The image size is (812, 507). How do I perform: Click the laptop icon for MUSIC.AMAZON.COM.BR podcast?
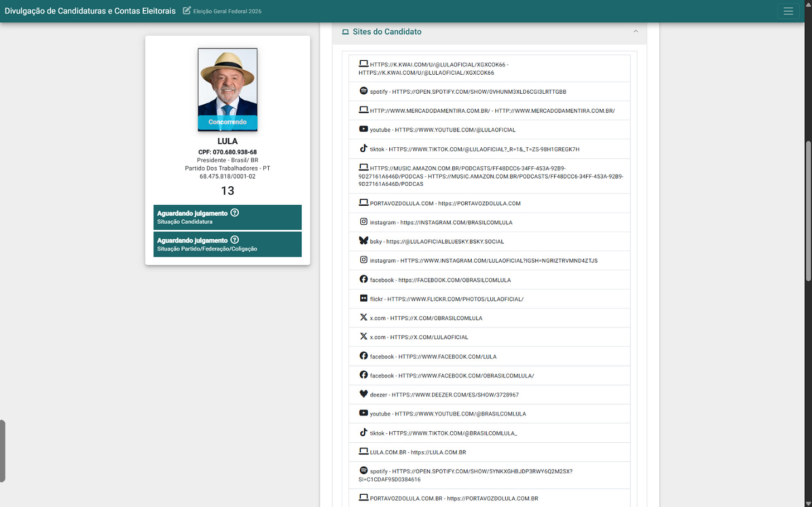pos(364,167)
